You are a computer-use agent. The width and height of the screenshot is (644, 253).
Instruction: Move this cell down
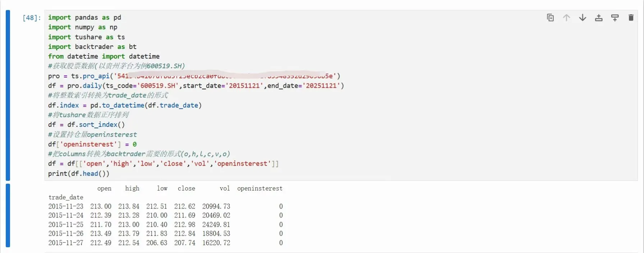click(583, 18)
